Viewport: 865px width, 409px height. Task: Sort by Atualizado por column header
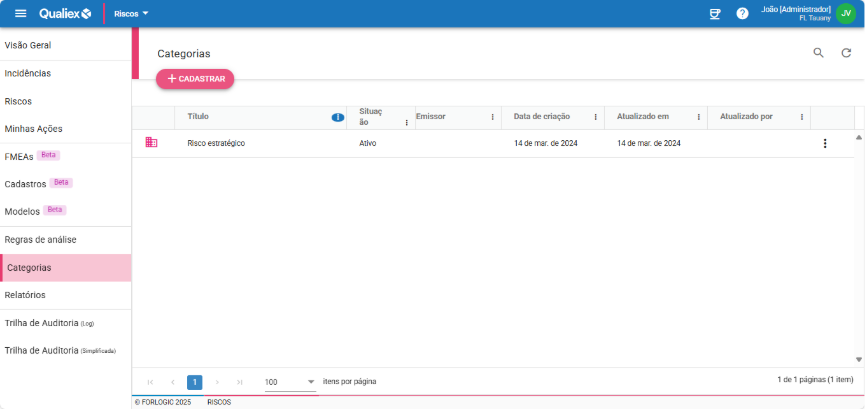tap(746, 116)
